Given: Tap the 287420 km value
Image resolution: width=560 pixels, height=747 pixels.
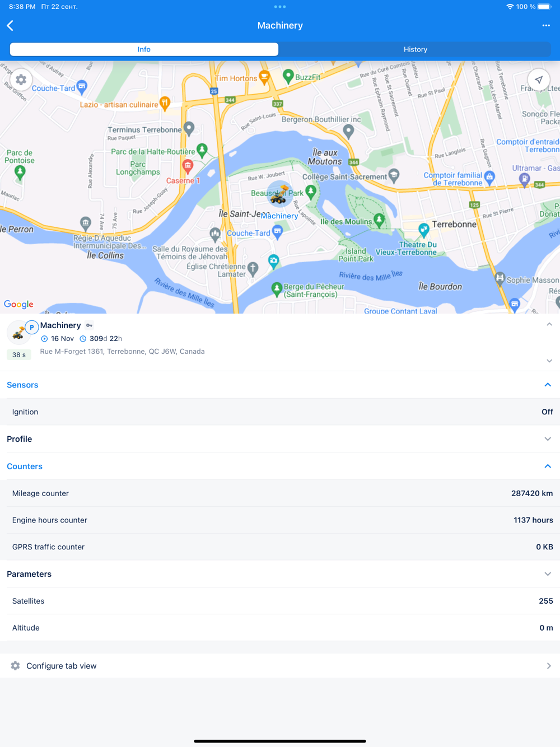Looking at the screenshot, I should 532,493.
